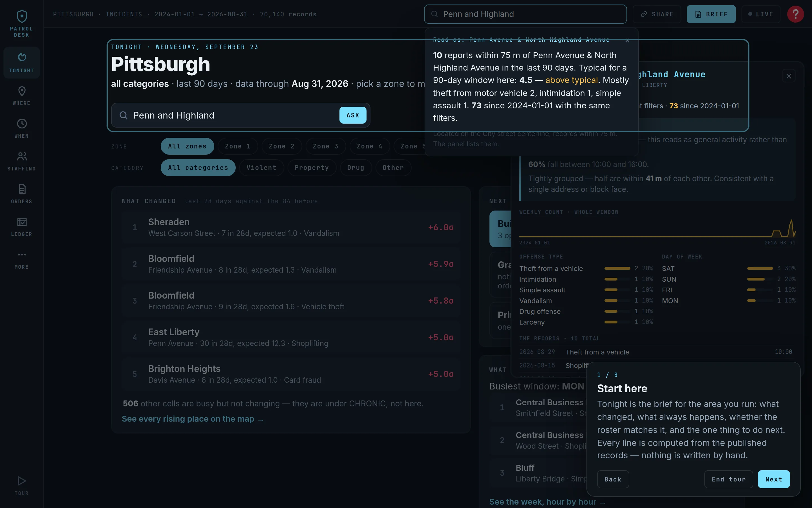
Task: Toggle the Live indicator
Action: click(x=761, y=14)
